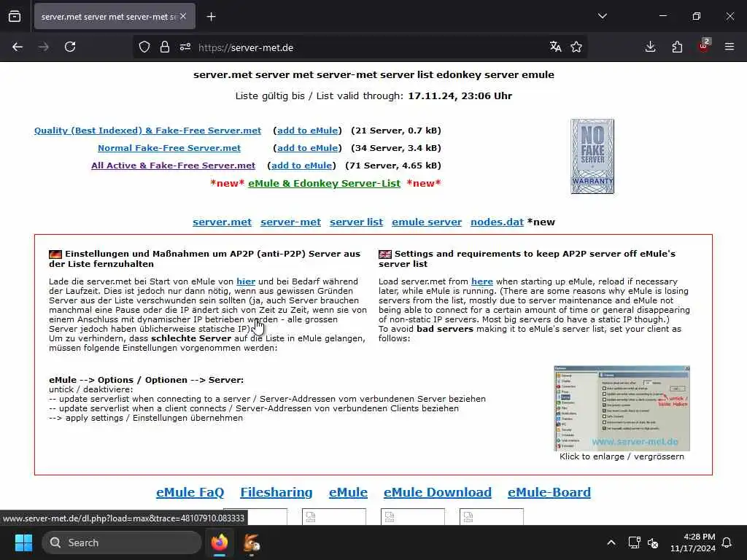The image size is (747, 560).
Task: Add Normal server list to eMule
Action: click(x=308, y=148)
